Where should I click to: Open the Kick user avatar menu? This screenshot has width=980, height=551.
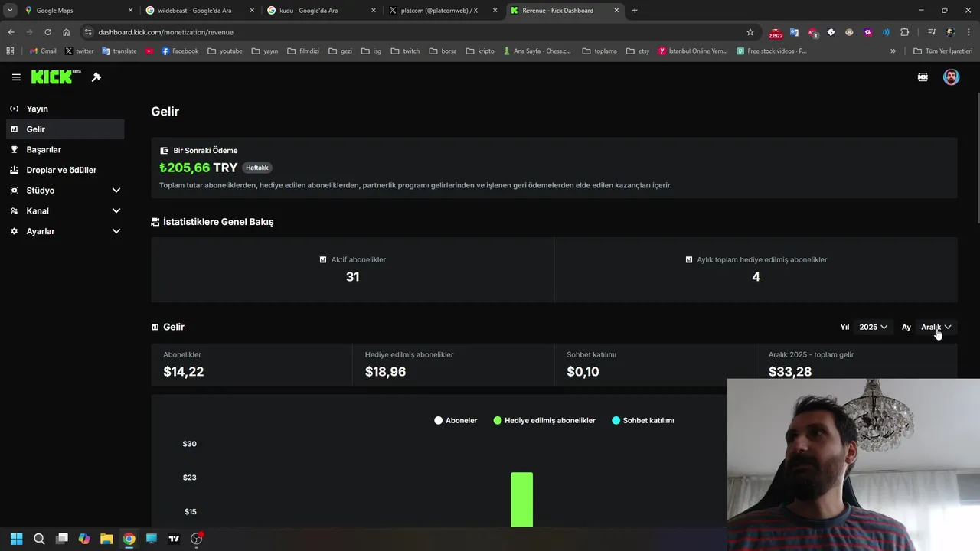click(x=951, y=77)
